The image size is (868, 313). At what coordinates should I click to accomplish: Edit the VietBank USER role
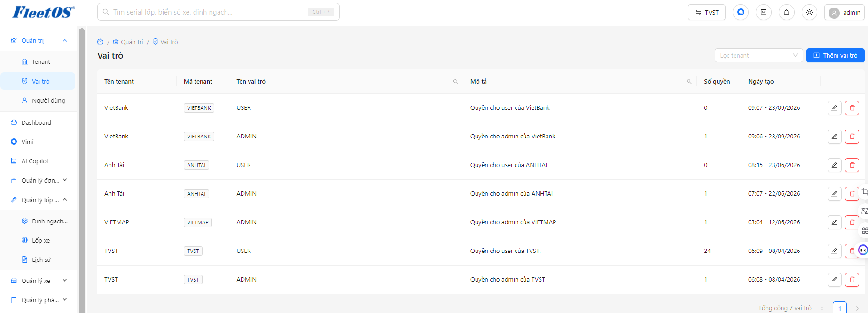(834, 108)
